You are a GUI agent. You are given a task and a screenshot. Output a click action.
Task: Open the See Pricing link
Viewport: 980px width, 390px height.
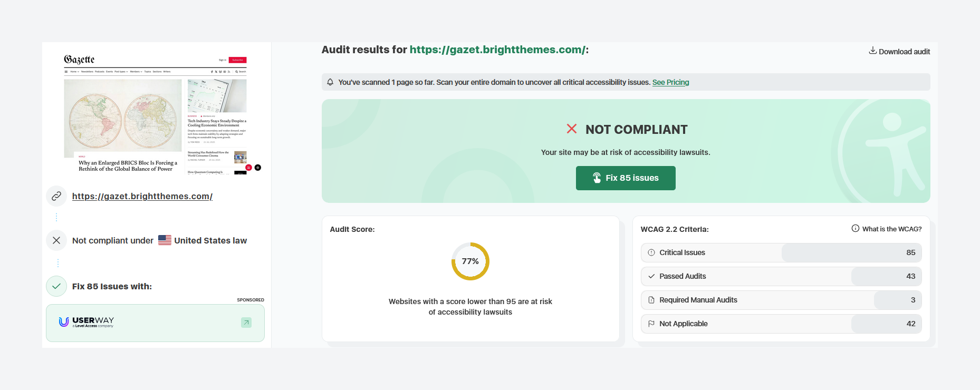click(670, 82)
